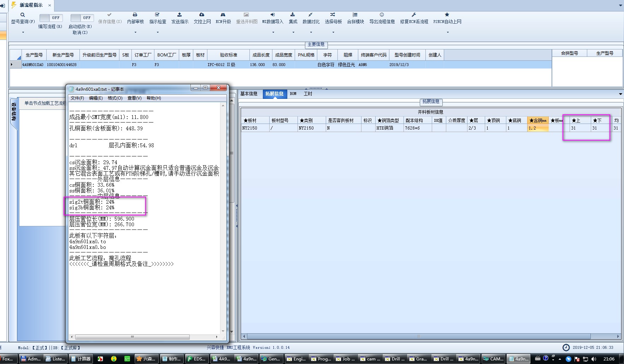Click the 合拼型号 column header
Viewport: 624px width, 364px height.
tap(570, 53)
